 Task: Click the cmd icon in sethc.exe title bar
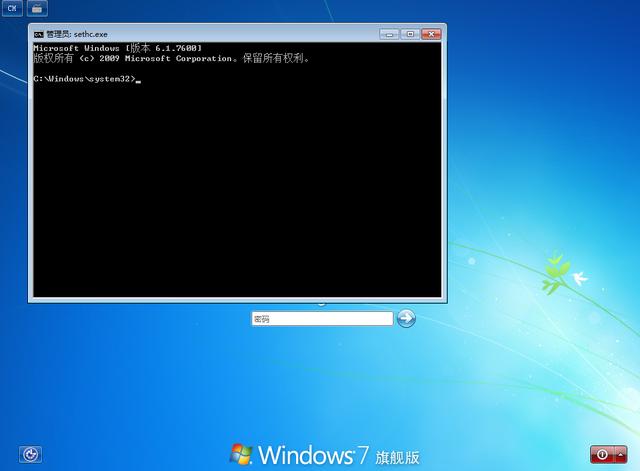point(38,34)
